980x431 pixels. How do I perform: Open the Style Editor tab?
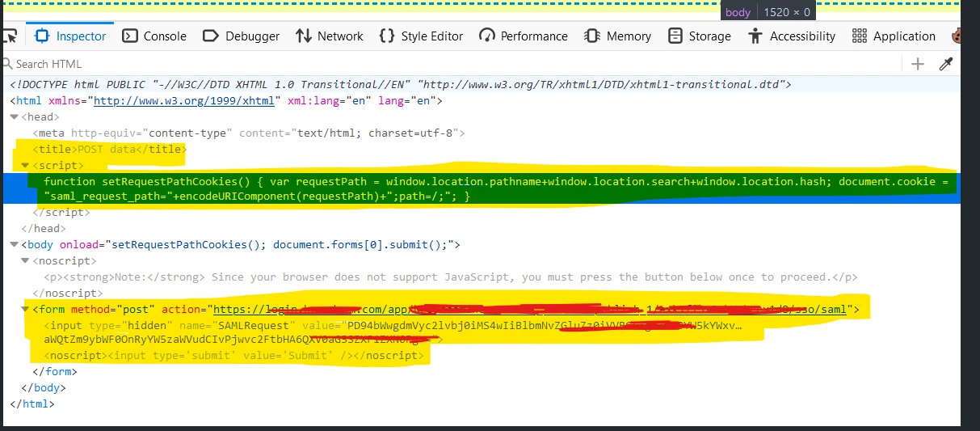point(421,36)
